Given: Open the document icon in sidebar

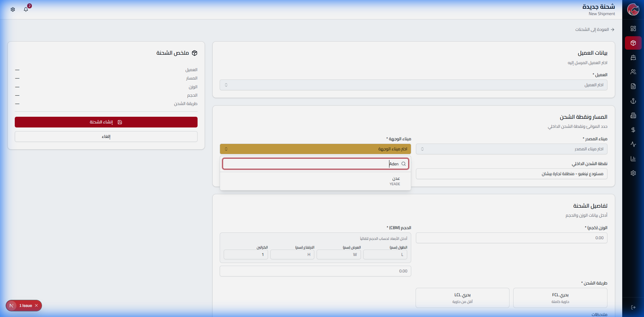Looking at the screenshot, I should (633, 86).
